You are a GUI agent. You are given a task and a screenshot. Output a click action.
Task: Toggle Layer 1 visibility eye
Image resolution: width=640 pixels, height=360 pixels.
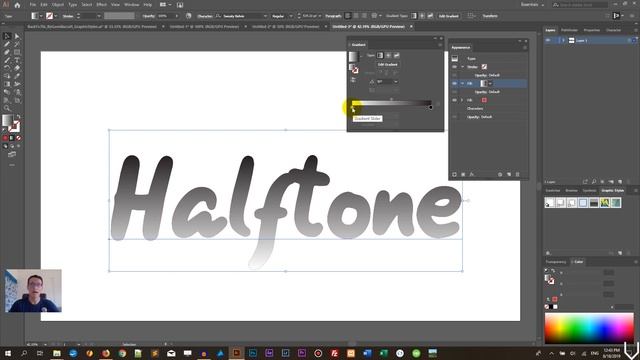tap(548, 40)
